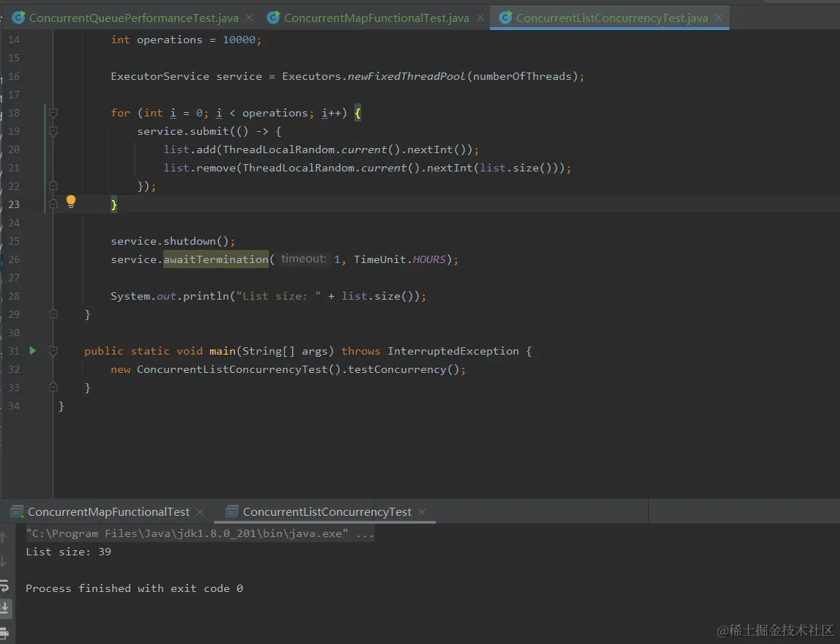Collapse the lambda block at line 19

[53, 131]
